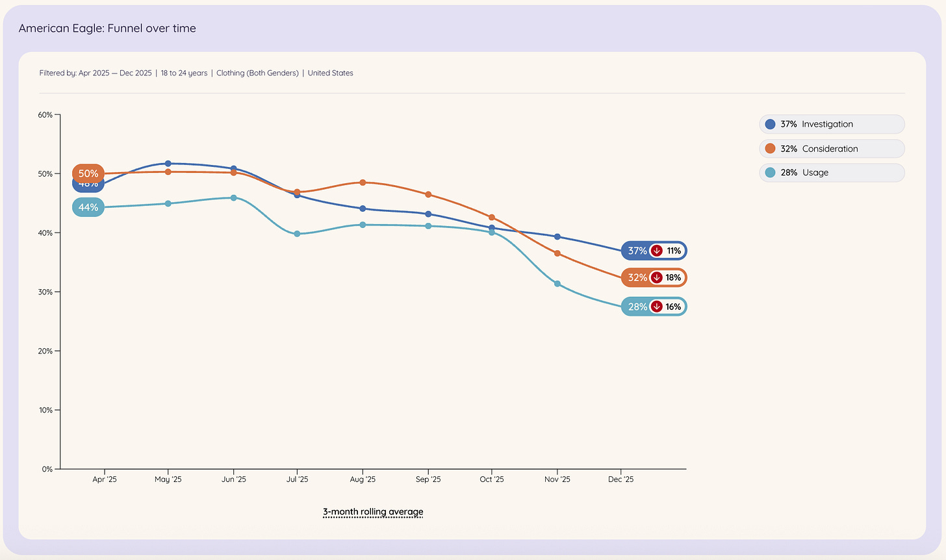Click the "18%" change value on the orange label
946x560 pixels.
click(x=673, y=278)
